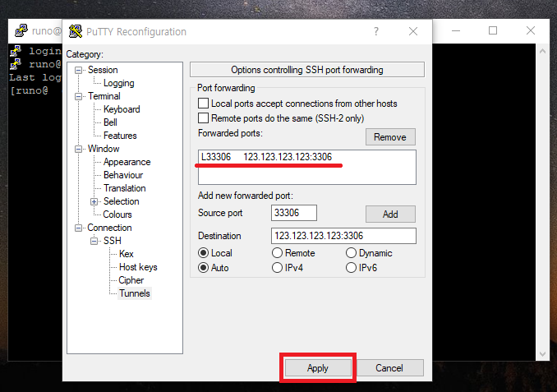Viewport: 557px width, 392px height.
Task: Open the Window category
Action: [x=104, y=149]
